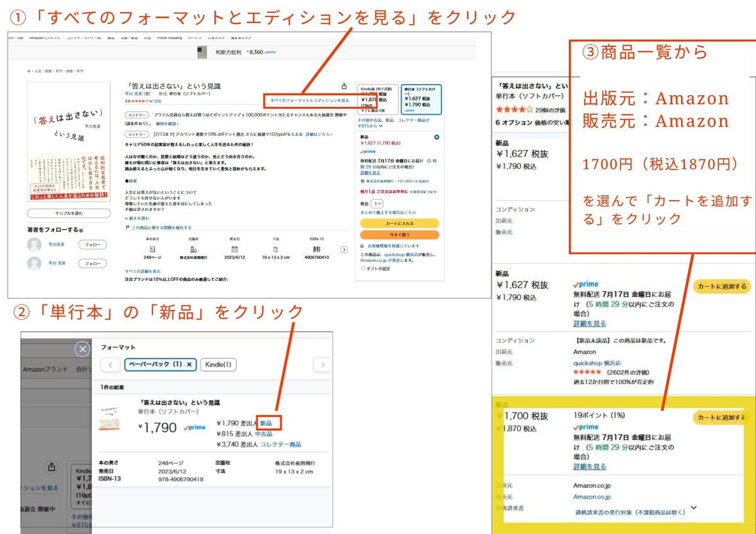This screenshot has height=534, width=756.
Task: Click share icon in dimmed background page
Action: pos(52,467)
